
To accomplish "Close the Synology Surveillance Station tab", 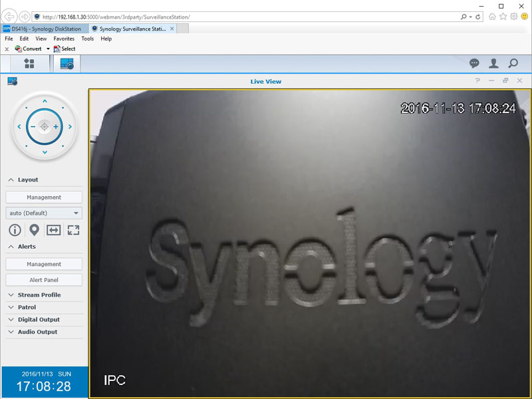I will (x=172, y=29).
